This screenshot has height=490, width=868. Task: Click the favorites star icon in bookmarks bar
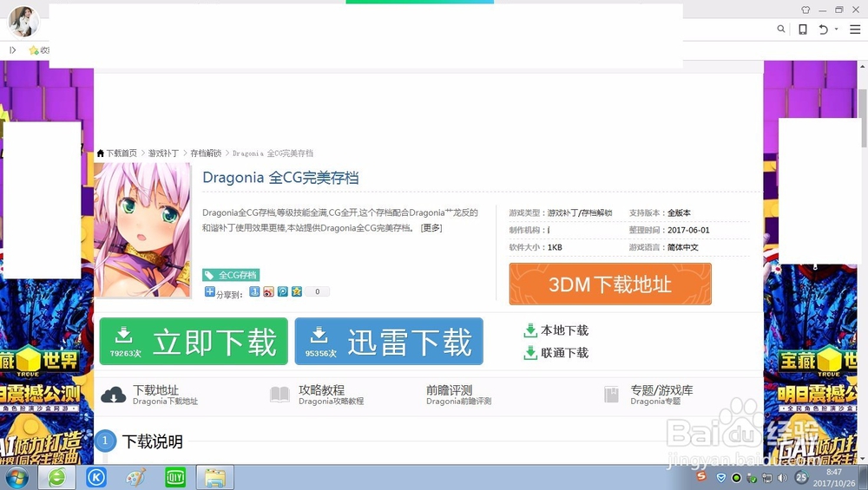click(34, 50)
